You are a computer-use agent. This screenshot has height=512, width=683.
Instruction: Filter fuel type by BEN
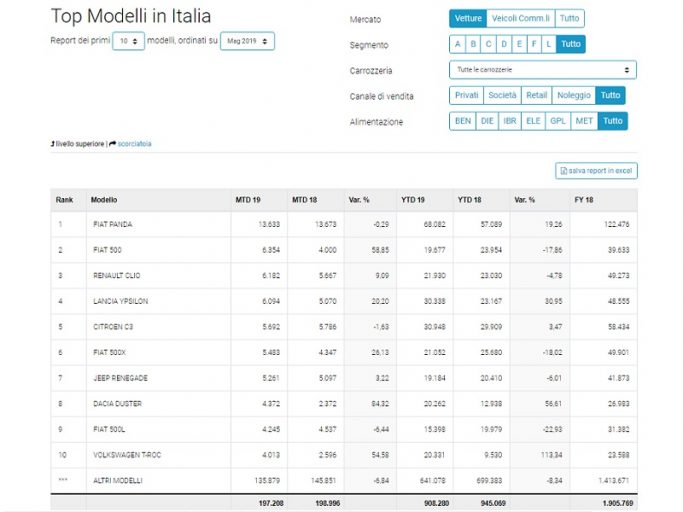pos(463,121)
